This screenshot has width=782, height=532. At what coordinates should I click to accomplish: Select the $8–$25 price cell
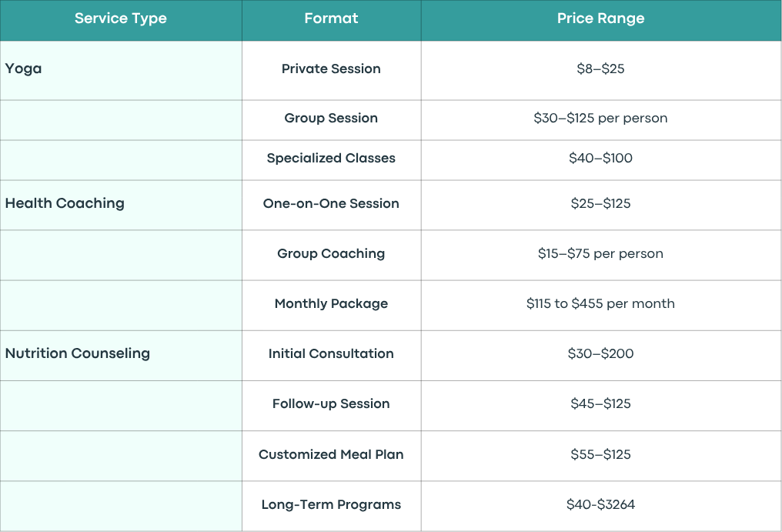[601, 70]
